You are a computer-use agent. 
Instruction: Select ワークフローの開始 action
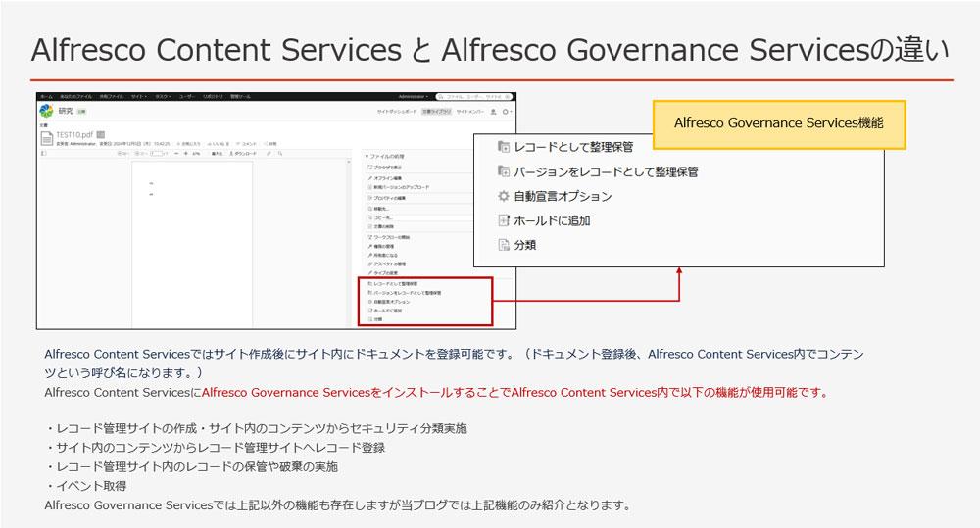(389, 237)
